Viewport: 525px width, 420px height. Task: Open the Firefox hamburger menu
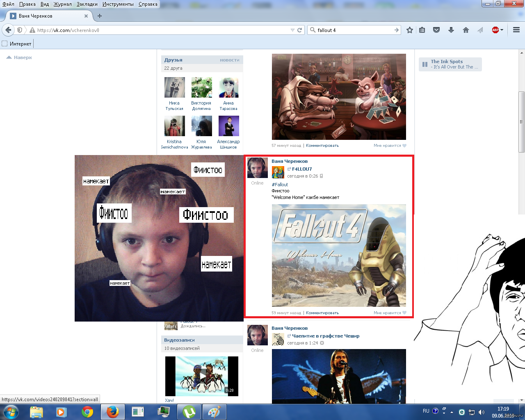[516, 30]
